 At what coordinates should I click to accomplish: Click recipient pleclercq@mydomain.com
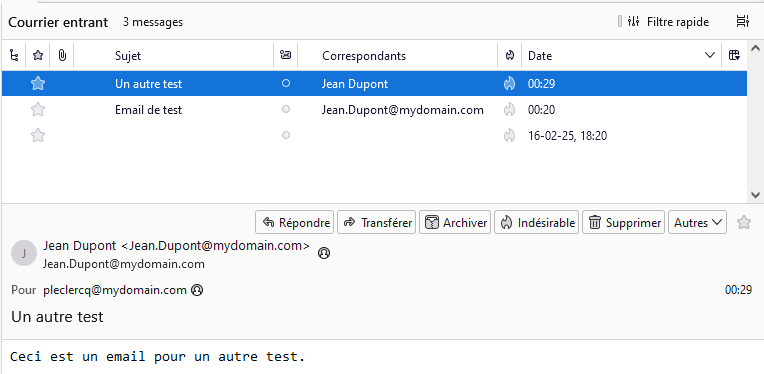coord(115,290)
